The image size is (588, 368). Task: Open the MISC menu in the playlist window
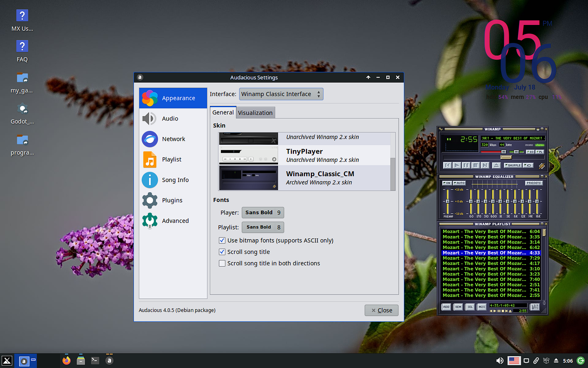click(482, 307)
